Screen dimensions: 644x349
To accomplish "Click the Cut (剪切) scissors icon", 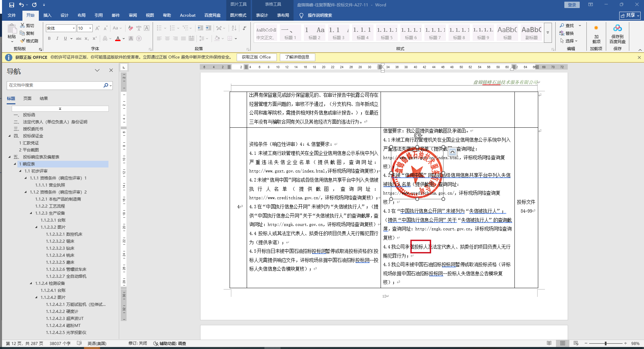I will (22, 25).
